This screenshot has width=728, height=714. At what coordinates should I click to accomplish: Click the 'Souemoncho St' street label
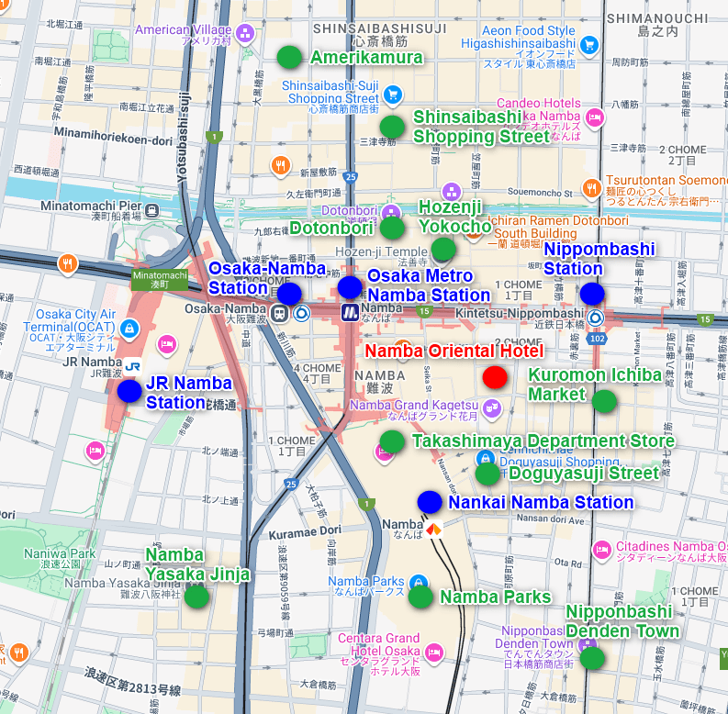(541, 192)
